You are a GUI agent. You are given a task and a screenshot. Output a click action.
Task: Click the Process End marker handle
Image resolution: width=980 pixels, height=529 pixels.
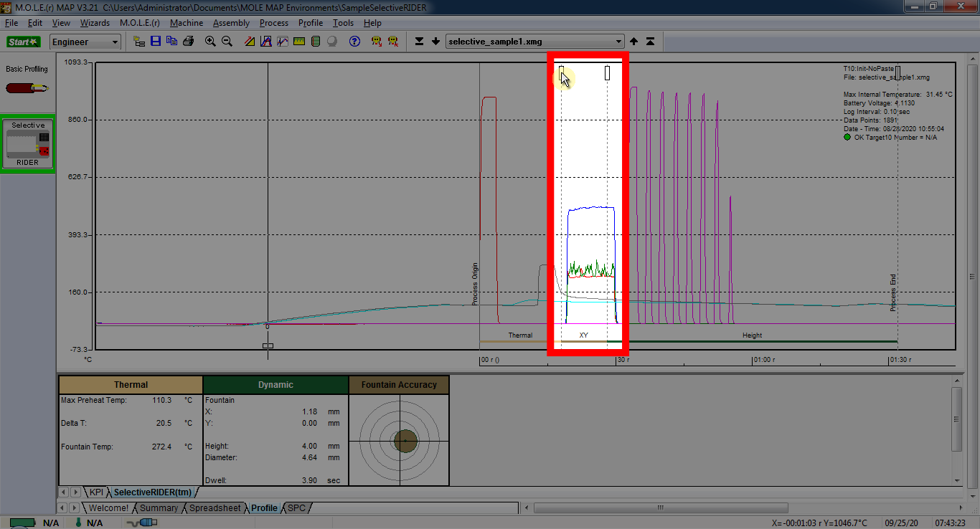coord(897,72)
